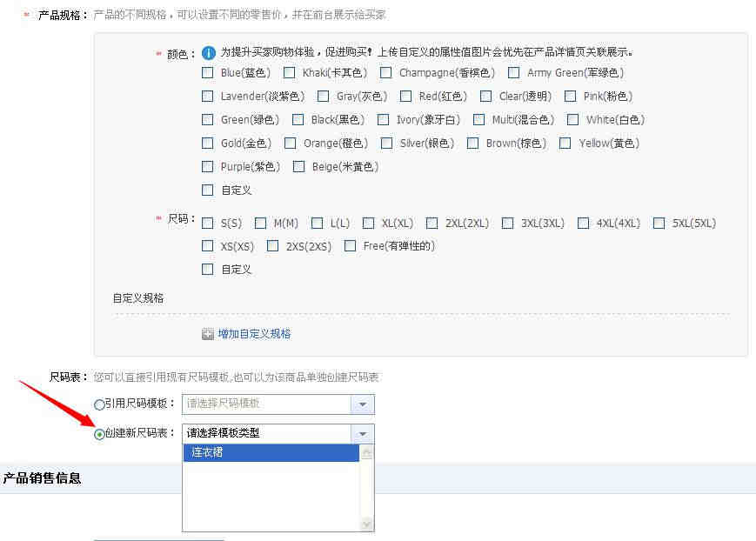Check the Pink(粉色) box
Screen dimensions: 756x541
pos(571,97)
